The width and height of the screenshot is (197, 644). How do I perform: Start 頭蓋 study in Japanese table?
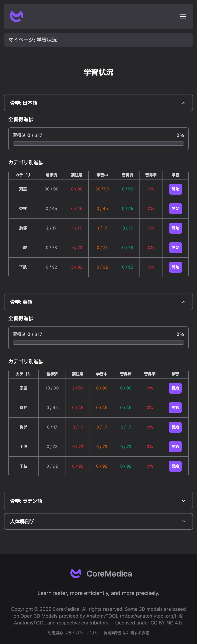click(x=176, y=189)
